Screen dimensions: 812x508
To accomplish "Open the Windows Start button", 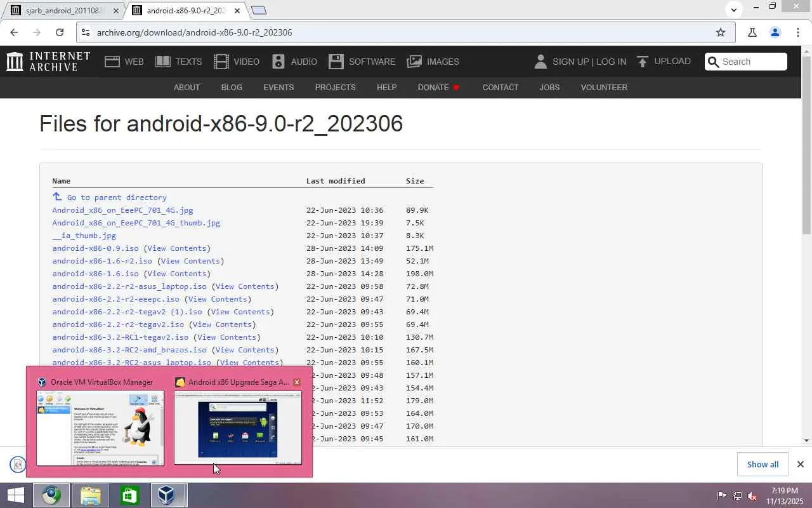I will point(15,495).
